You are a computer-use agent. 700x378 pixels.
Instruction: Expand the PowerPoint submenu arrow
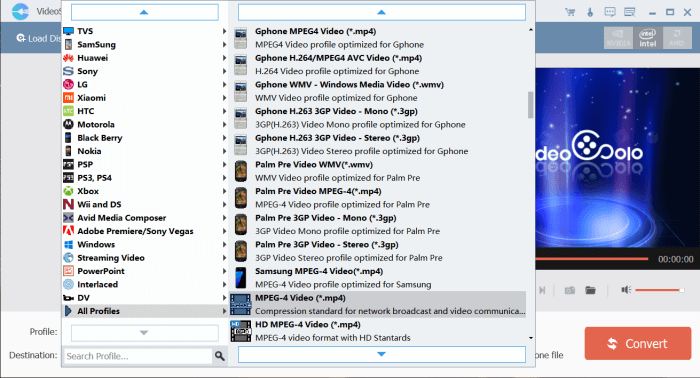(x=224, y=271)
